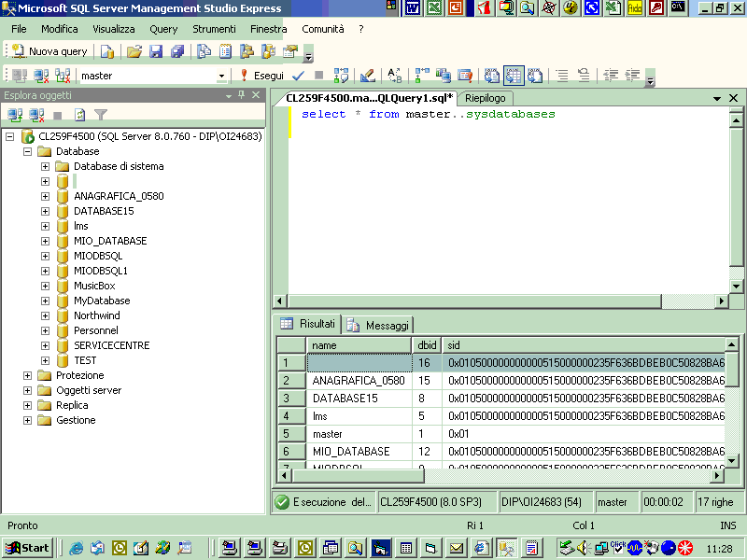This screenshot has width=747, height=560.
Task: Click the Open File folder icon
Action: pyautogui.click(x=134, y=51)
